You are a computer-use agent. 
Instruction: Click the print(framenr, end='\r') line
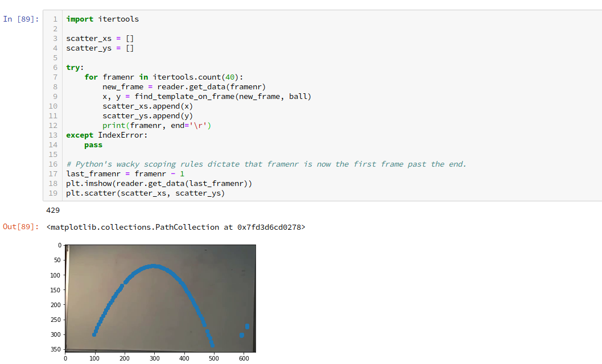click(x=156, y=125)
